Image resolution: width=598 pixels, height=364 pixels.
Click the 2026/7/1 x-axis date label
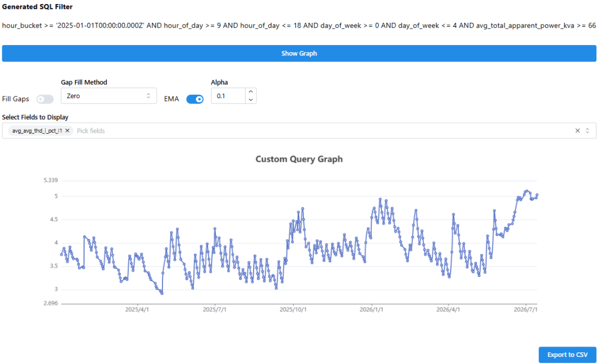(526, 310)
